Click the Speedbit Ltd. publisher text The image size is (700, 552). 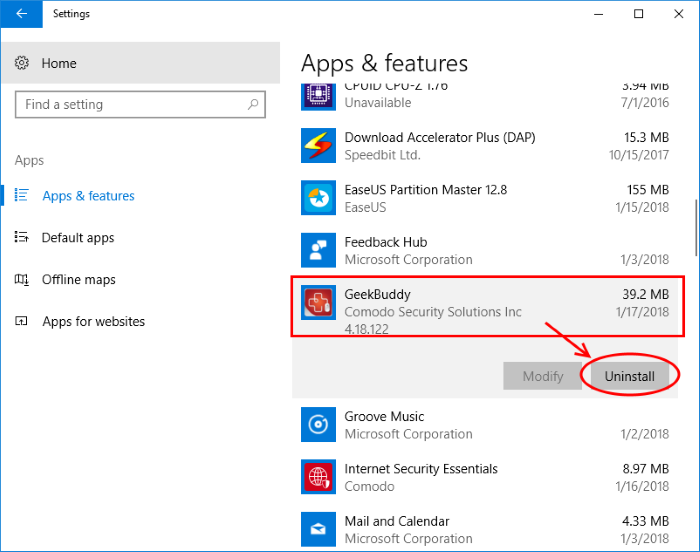[382, 155]
